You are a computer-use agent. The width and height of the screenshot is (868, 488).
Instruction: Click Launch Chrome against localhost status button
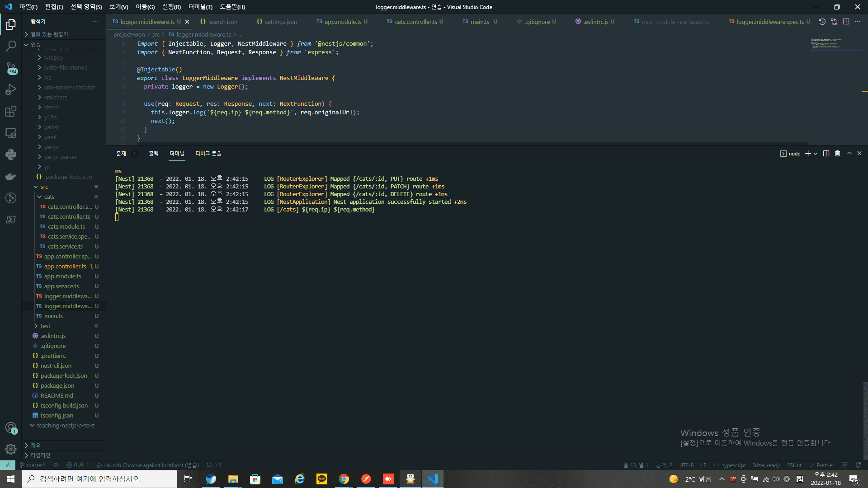148,465
